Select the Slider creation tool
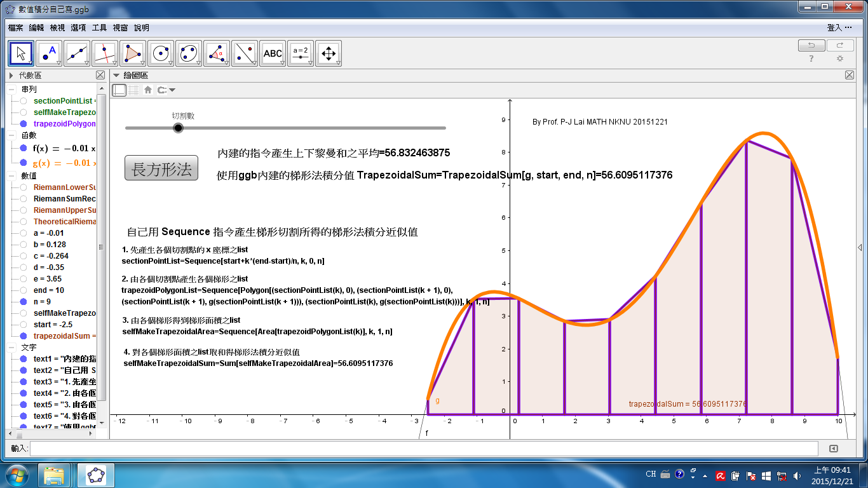 (x=300, y=53)
